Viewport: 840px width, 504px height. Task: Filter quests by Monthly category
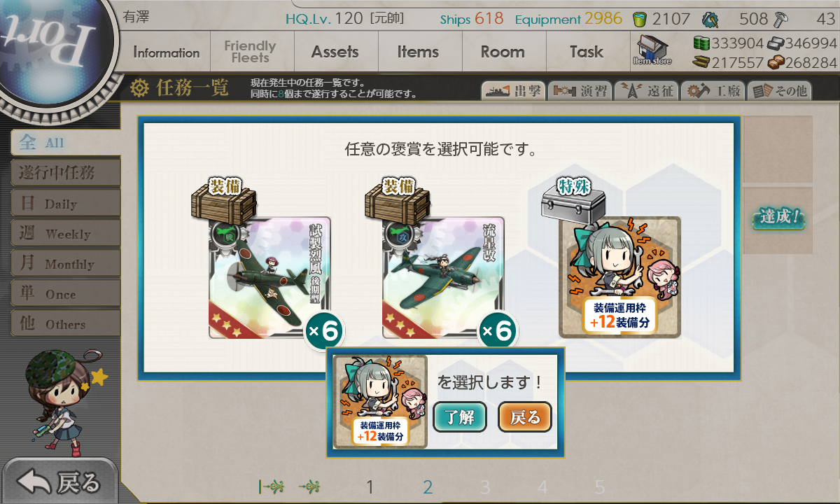coord(66,263)
